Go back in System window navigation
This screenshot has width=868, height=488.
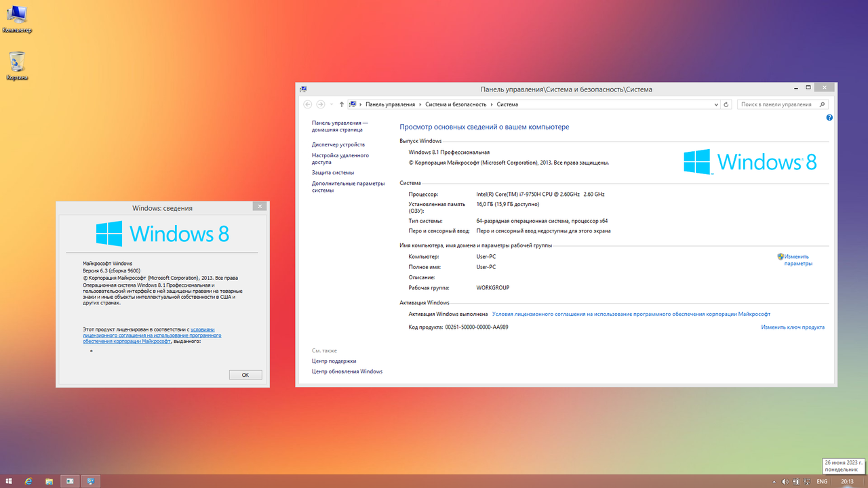pos(308,104)
